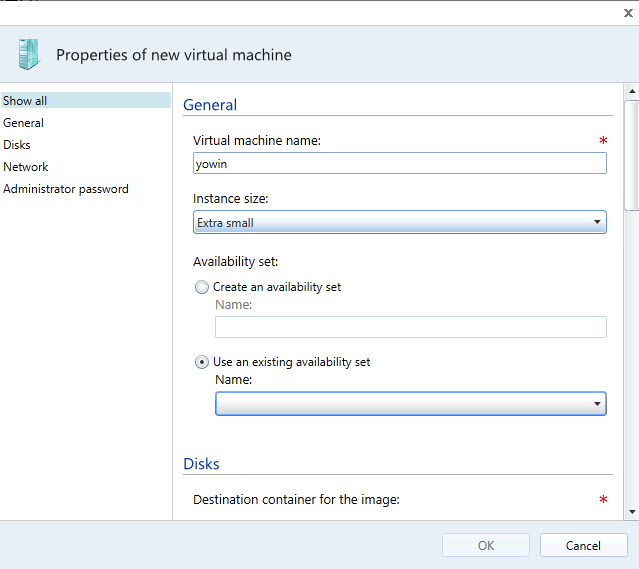Navigate to Administrator password section

(66, 189)
